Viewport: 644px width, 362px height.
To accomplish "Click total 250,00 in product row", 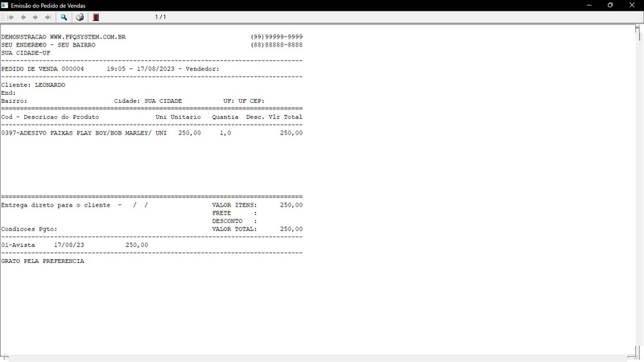I will click(291, 133).
